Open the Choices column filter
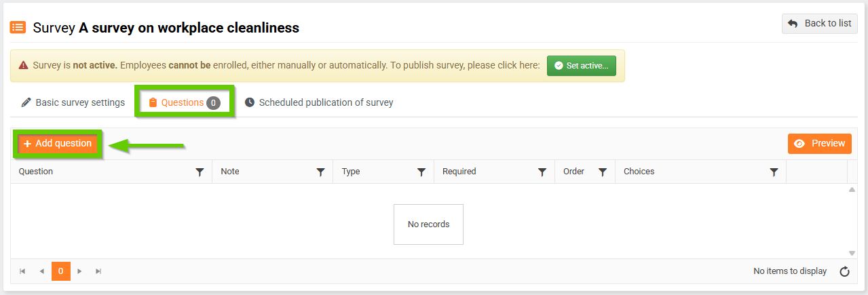 click(774, 172)
